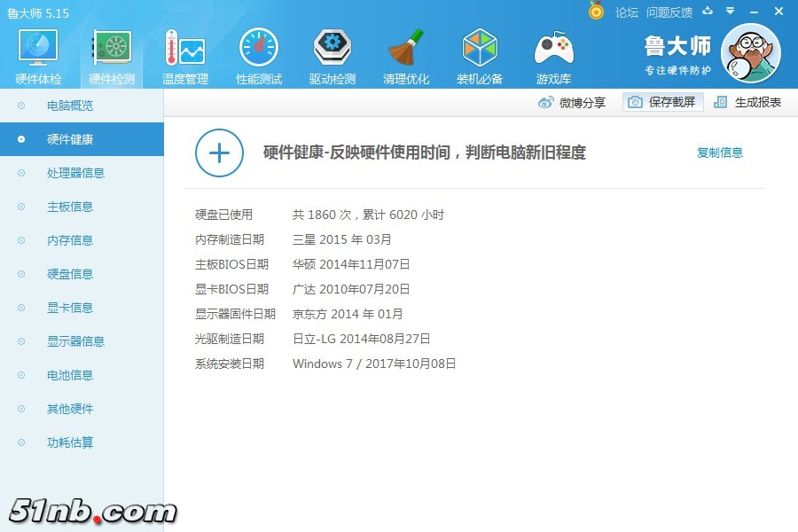Click value 广达 2010年07月20日
This screenshot has height=532, width=798.
pyautogui.click(x=350, y=289)
